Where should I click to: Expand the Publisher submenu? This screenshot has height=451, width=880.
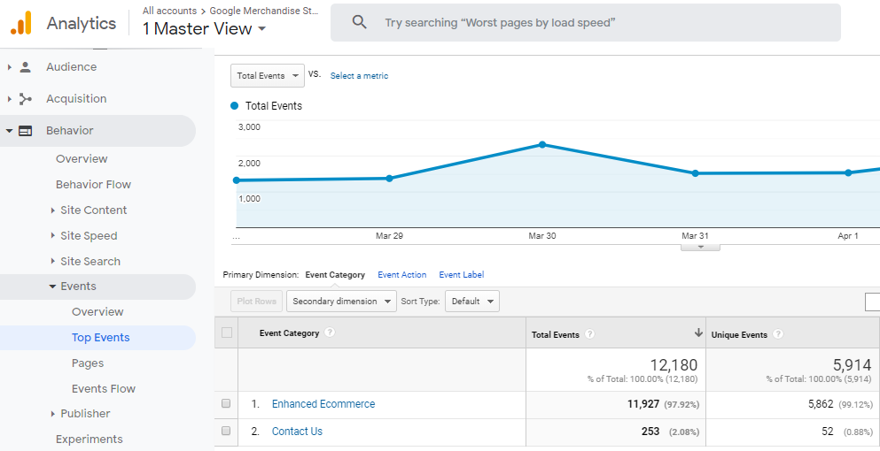[53, 414]
